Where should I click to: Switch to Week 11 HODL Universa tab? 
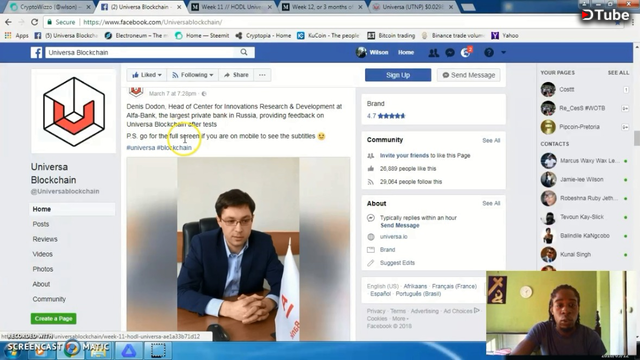(233, 7)
